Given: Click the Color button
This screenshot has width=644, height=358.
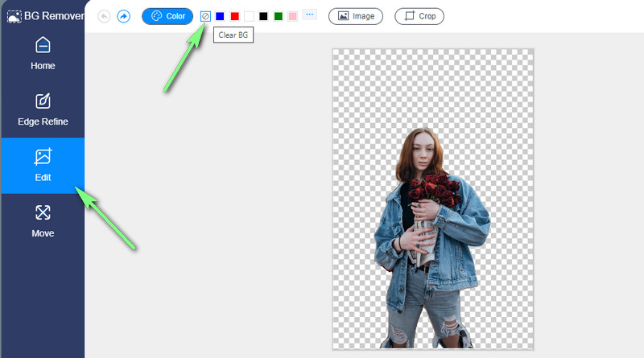Looking at the screenshot, I should (x=167, y=16).
